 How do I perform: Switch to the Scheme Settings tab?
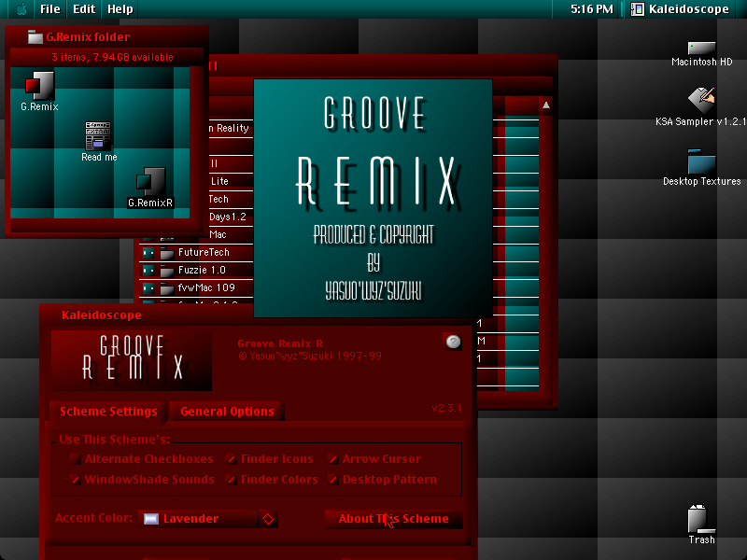(108, 411)
